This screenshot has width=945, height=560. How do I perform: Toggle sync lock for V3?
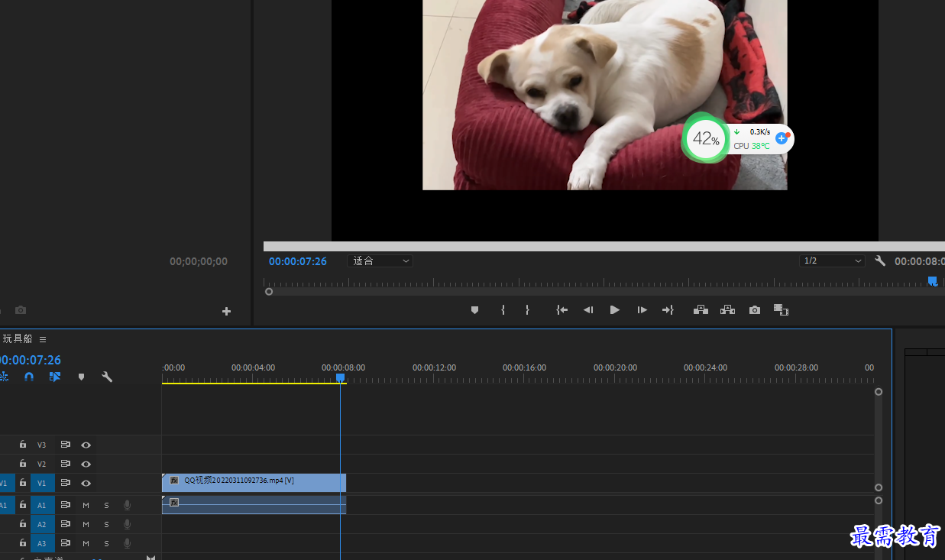pos(66,445)
